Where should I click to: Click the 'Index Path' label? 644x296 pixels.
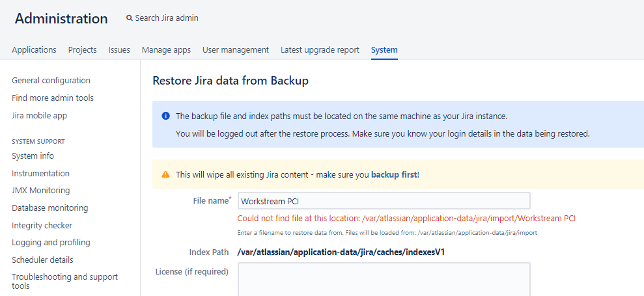coord(209,252)
